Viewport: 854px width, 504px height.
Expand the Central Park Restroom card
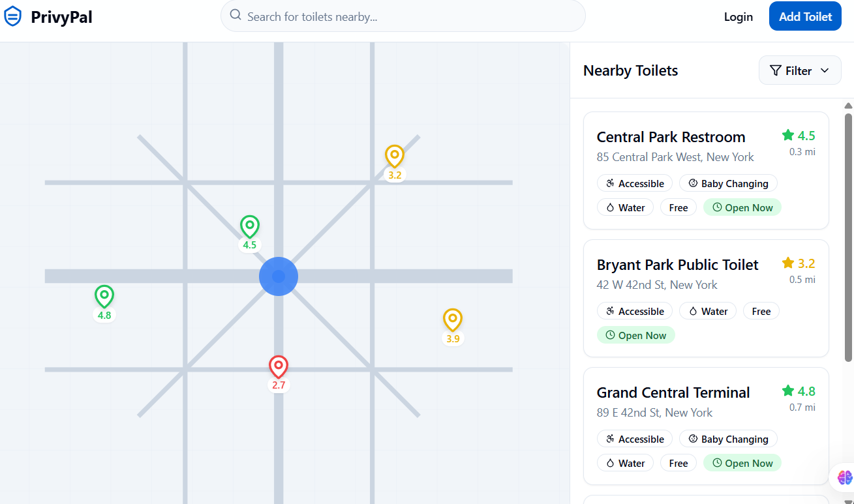(671, 137)
